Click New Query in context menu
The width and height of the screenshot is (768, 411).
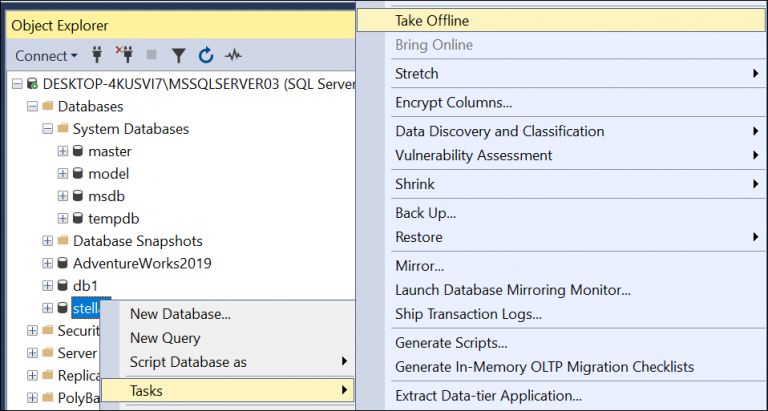point(165,338)
